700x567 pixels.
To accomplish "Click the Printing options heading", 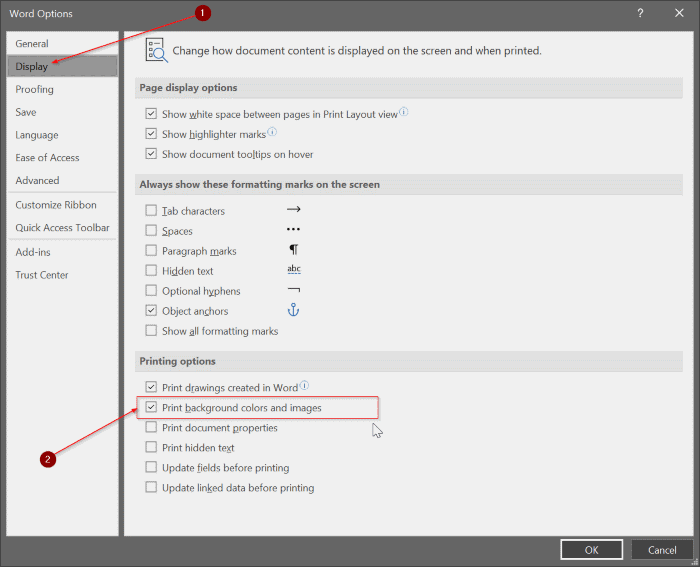I will (177, 361).
